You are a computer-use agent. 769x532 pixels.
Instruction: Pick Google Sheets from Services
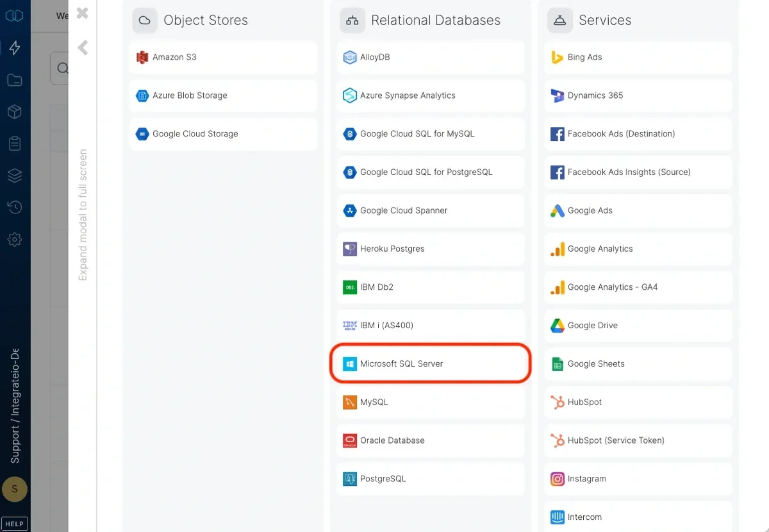click(638, 363)
